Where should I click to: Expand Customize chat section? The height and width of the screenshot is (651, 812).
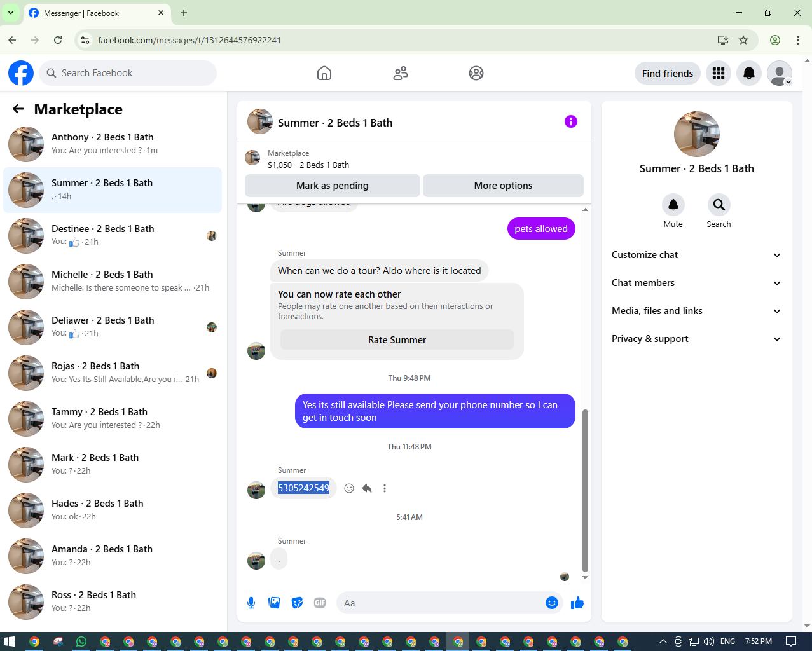(696, 255)
